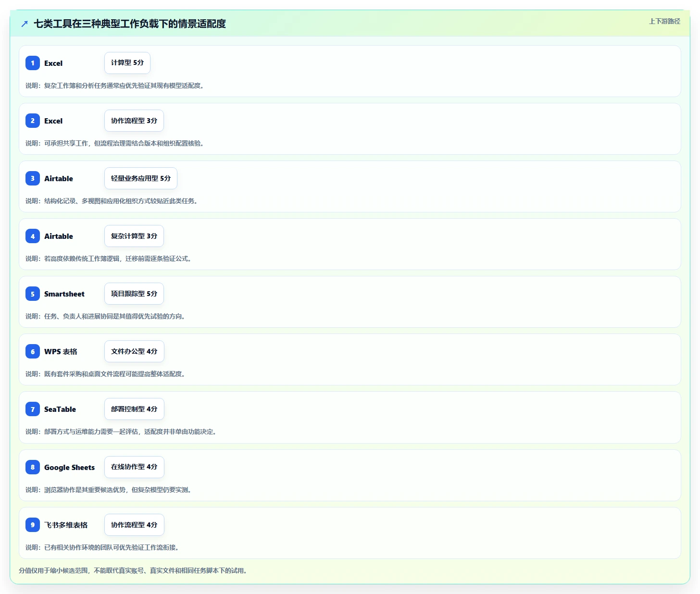Select the number 8 badge

pyautogui.click(x=33, y=467)
